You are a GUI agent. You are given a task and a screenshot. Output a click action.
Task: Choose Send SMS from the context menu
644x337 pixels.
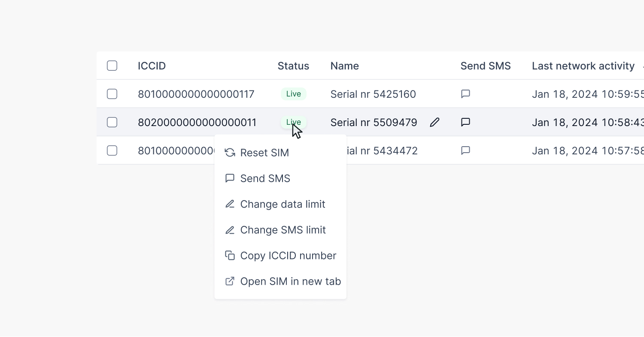[265, 178]
